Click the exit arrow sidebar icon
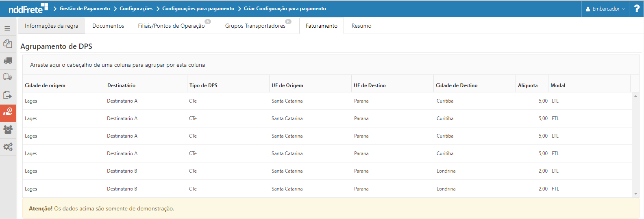The height and width of the screenshot is (219, 644). click(8, 95)
